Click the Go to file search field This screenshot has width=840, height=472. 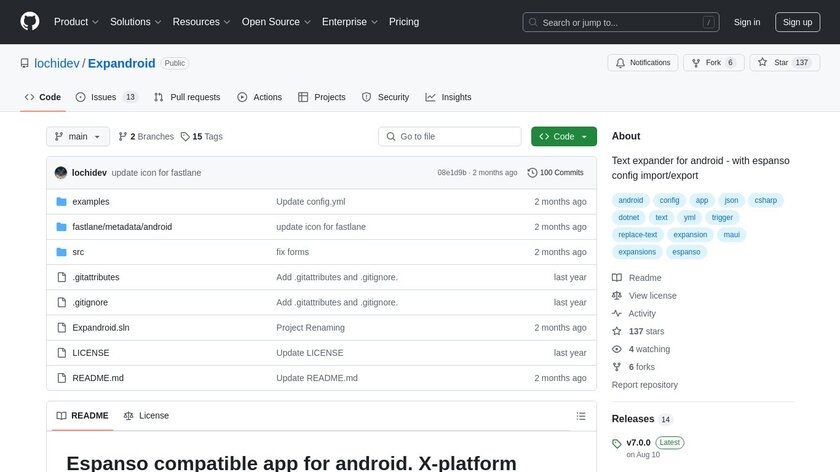[450, 137]
